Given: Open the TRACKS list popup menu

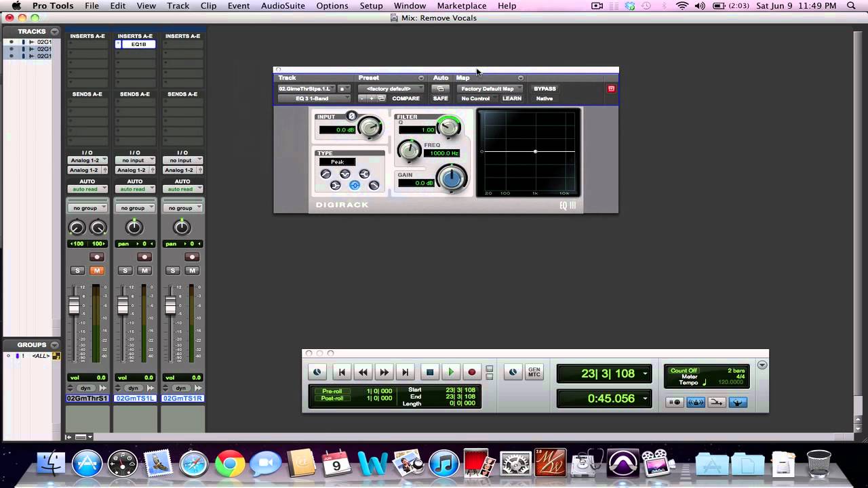Looking at the screenshot, I should tap(55, 31).
